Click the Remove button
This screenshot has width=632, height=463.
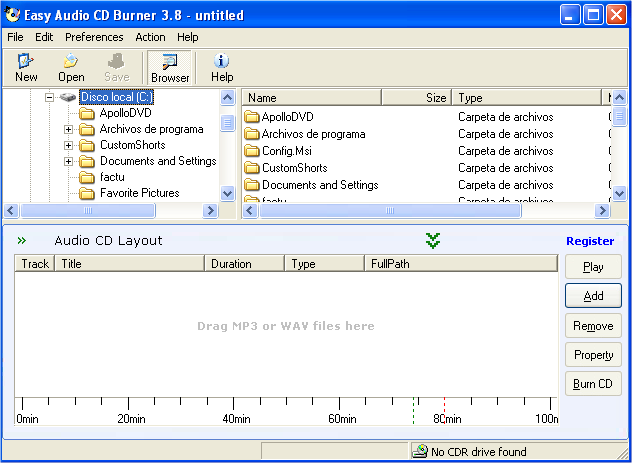(x=593, y=326)
